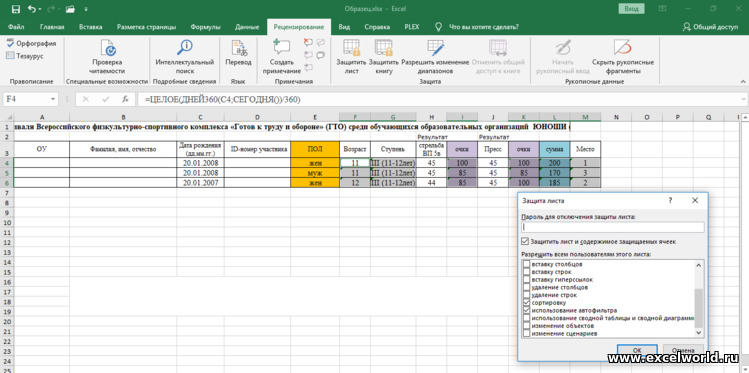Open file via the folder icon in quick access toolbar
The image size is (749, 373).
(70, 9)
